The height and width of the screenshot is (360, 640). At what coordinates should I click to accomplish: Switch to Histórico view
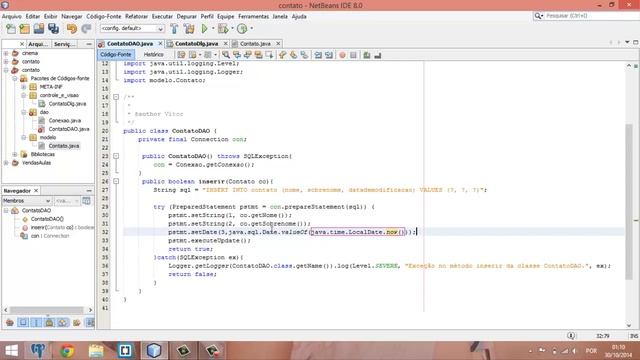tap(153, 55)
